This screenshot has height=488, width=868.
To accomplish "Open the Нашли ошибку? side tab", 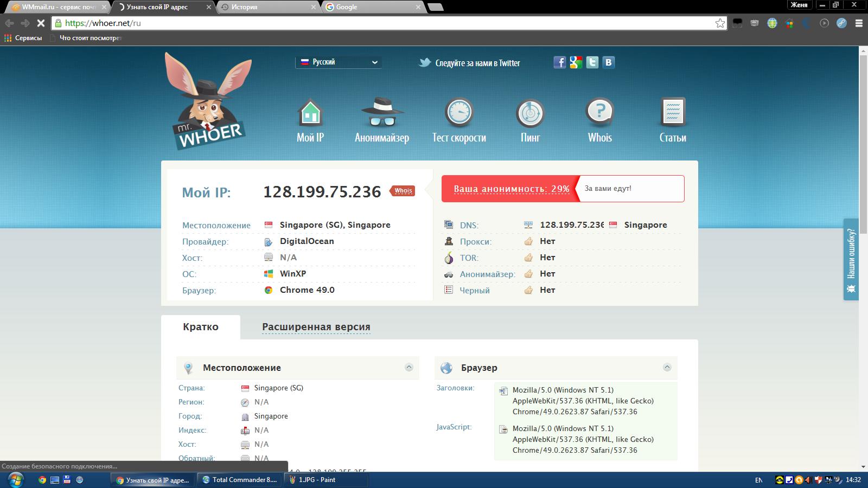I will [851, 259].
